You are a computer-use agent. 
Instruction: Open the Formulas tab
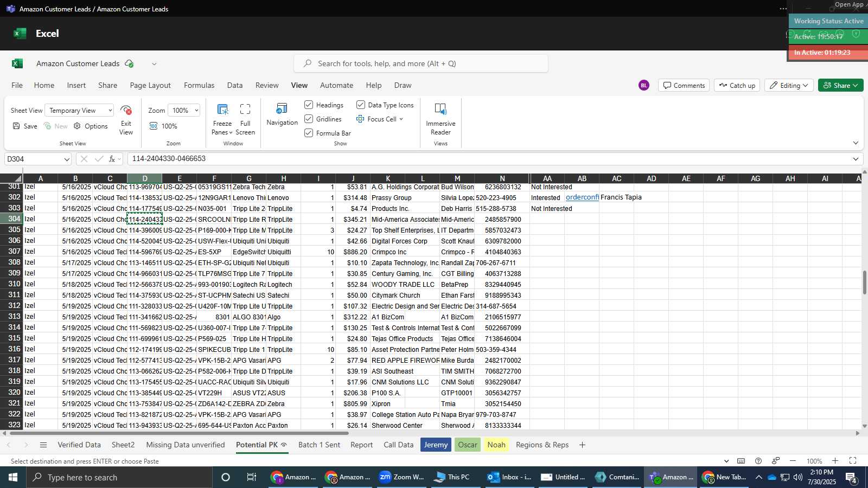(x=199, y=85)
